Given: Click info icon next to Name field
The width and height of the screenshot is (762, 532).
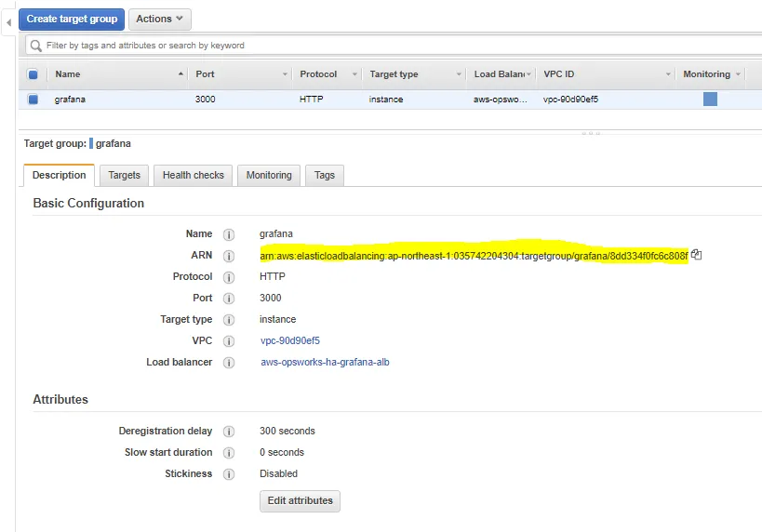Looking at the screenshot, I should coord(229,234).
